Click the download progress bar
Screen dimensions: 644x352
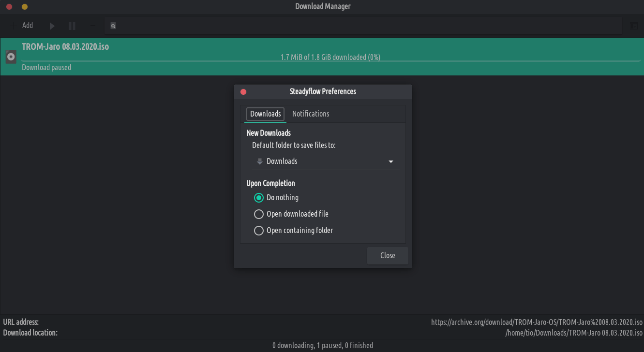[330, 61]
